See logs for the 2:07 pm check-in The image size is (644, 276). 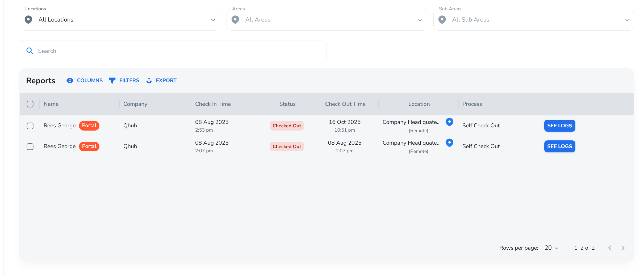point(560,147)
